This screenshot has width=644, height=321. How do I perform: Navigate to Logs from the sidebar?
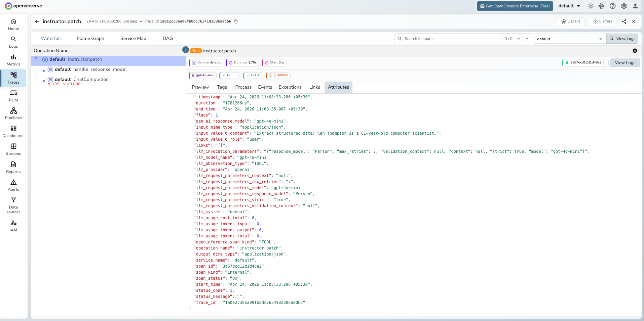[13, 42]
